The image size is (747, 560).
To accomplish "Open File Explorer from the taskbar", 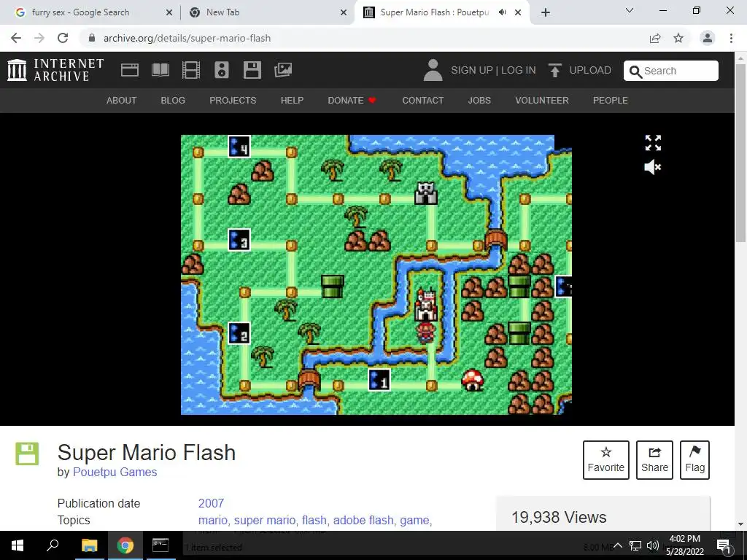I will click(89, 545).
